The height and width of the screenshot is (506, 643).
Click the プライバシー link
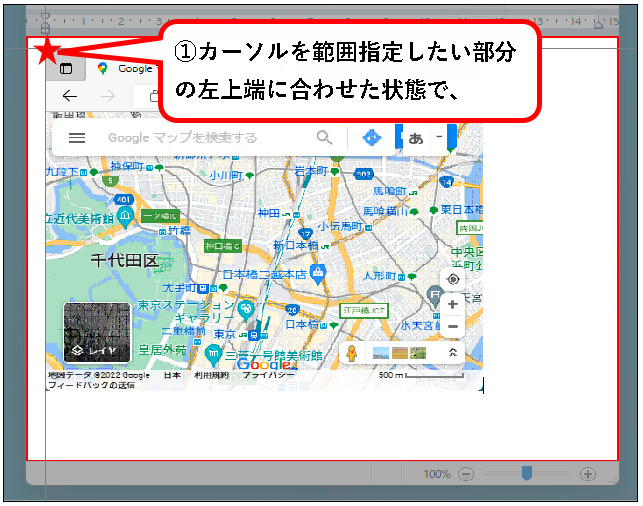268,375
